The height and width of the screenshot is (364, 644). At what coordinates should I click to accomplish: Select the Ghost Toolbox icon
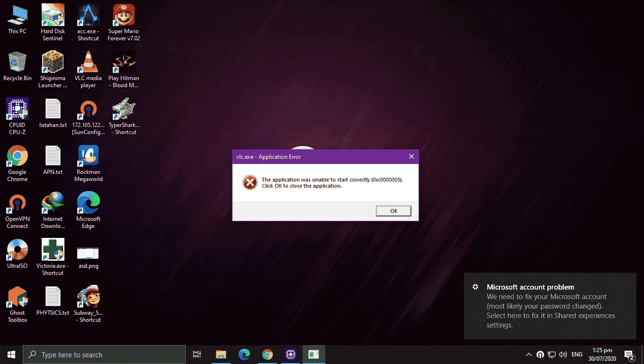(x=18, y=304)
